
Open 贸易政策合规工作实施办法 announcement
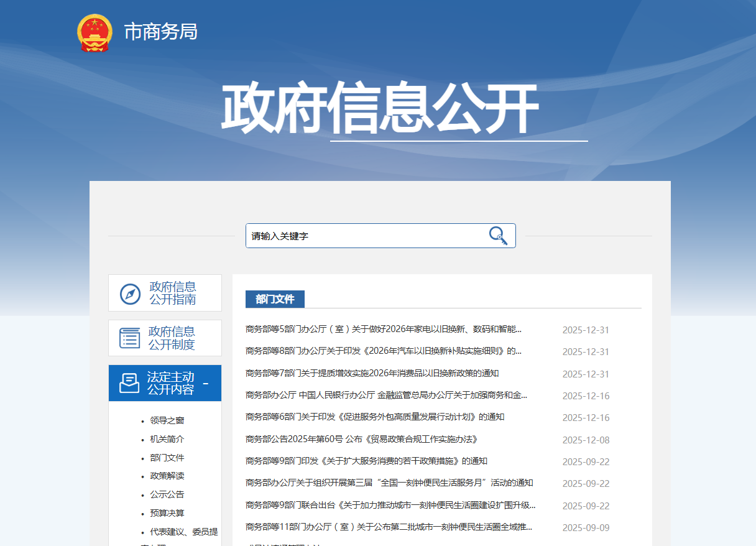[x=361, y=440]
